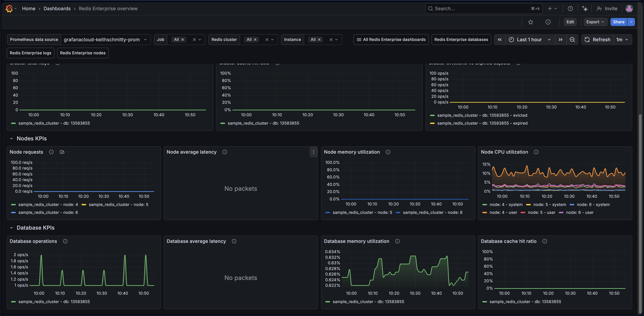644x316 pixels.
Task: Remove the All value from Job filter
Action: pos(183,40)
